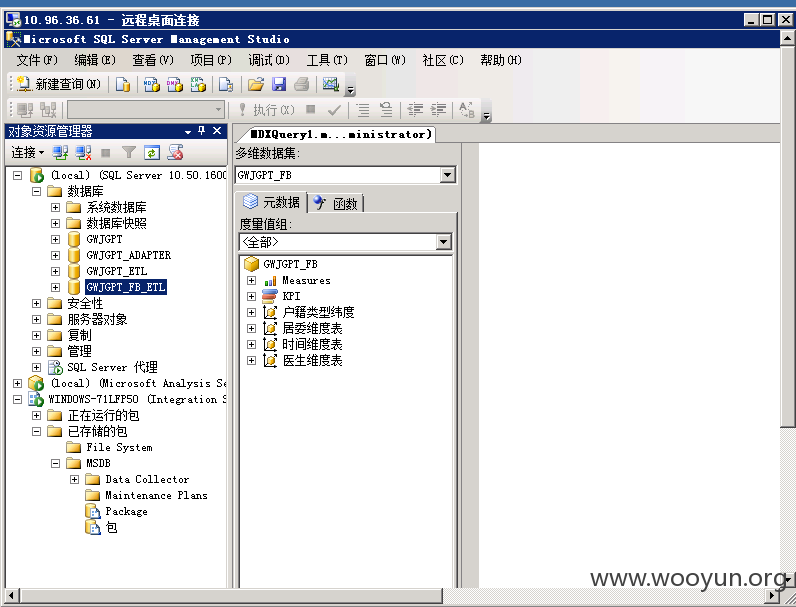Click the remote desktop vertical scrollbar thumb
Image resolution: width=796 pixels, height=607 pixels.
pos(787,237)
